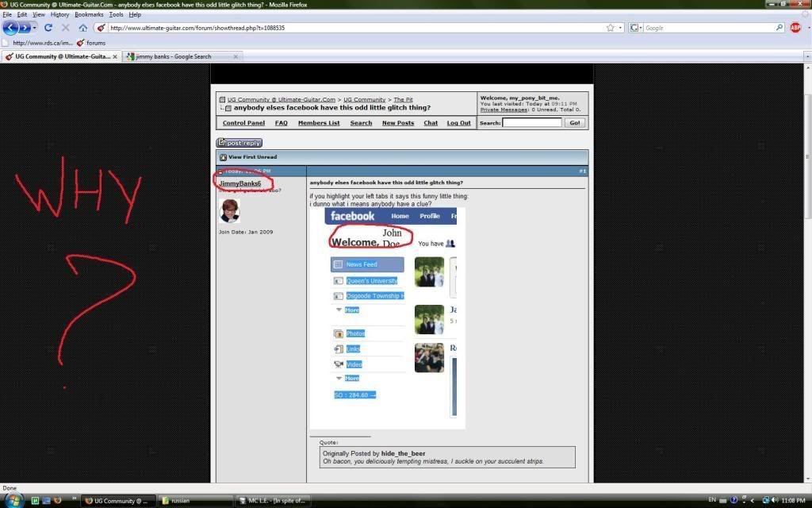Open the File menu
Viewport: 812px width, 508px height.
[7, 14]
